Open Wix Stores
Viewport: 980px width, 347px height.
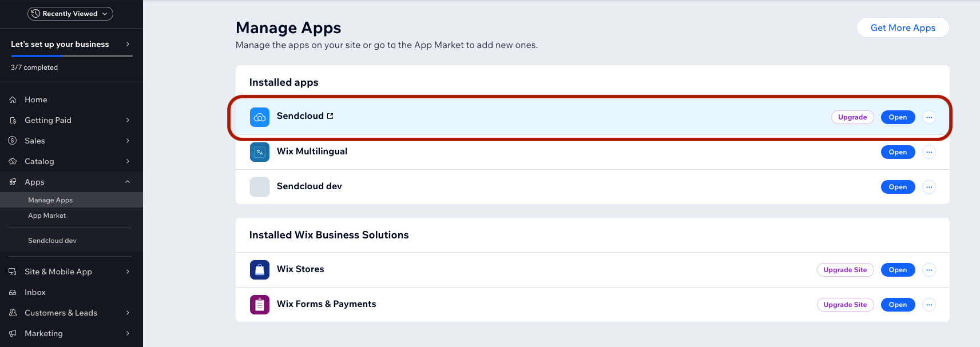tap(898, 270)
